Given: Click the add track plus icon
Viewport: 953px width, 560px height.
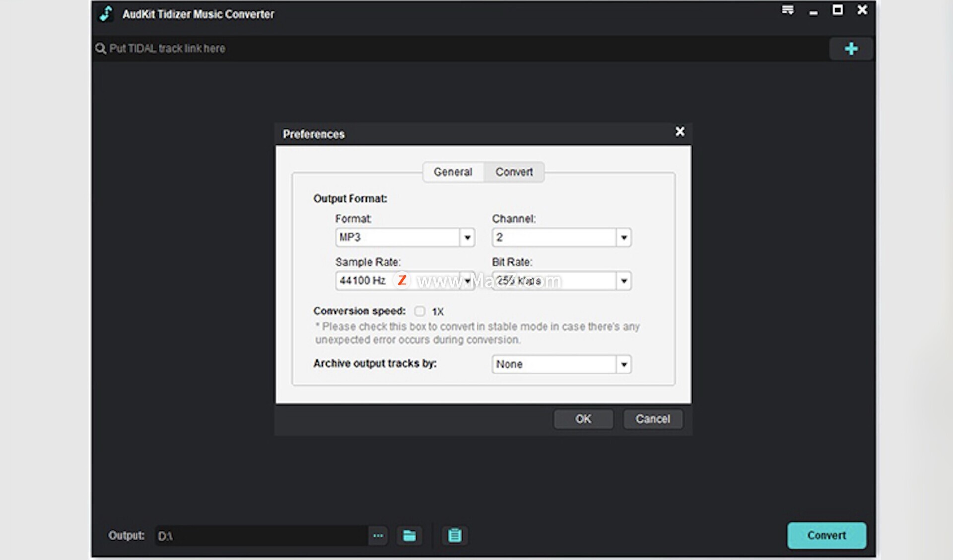Looking at the screenshot, I should (x=851, y=49).
